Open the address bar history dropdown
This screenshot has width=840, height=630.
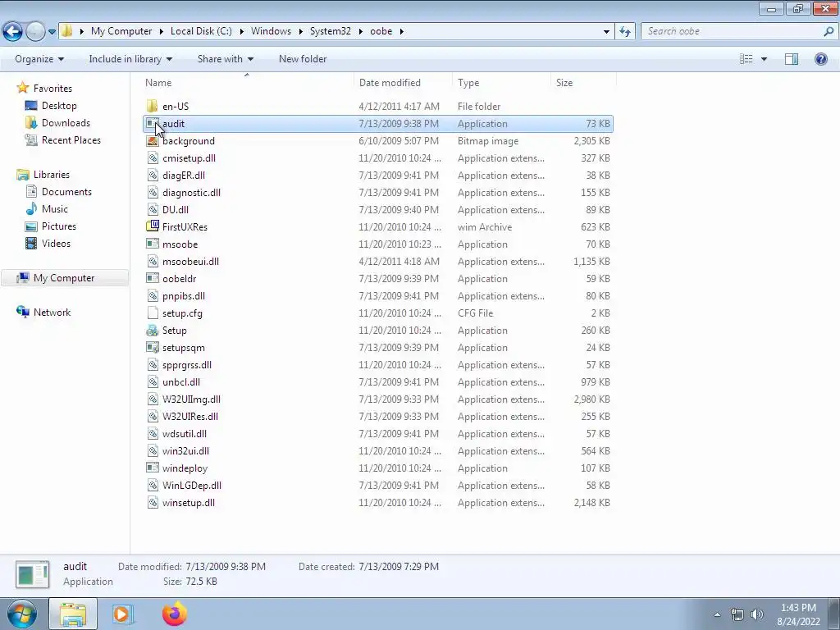pyautogui.click(x=606, y=31)
